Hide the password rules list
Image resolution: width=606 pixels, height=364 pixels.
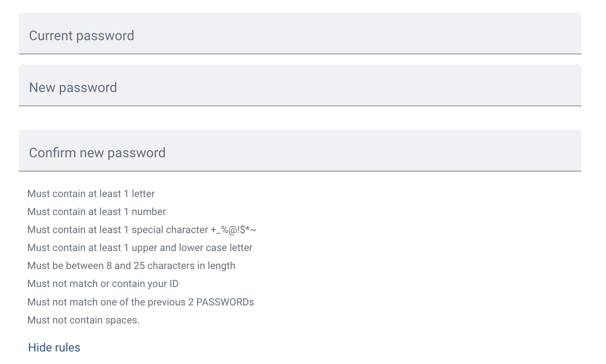(x=54, y=347)
